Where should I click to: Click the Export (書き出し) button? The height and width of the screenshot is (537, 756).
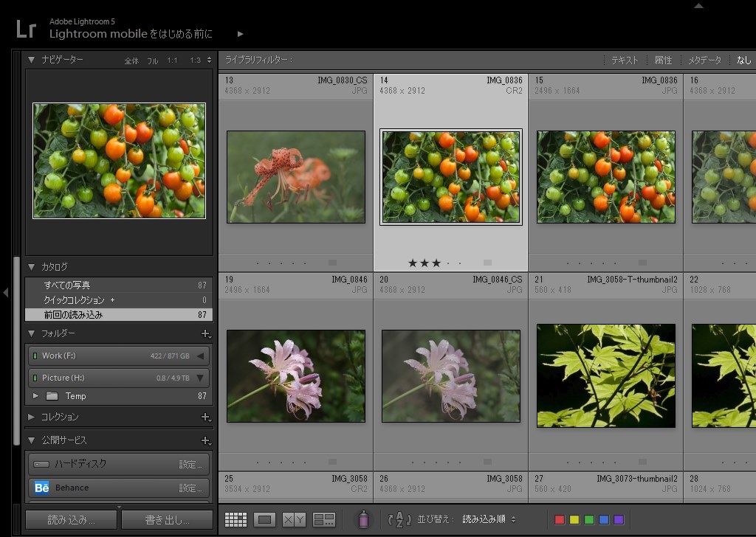click(x=167, y=519)
